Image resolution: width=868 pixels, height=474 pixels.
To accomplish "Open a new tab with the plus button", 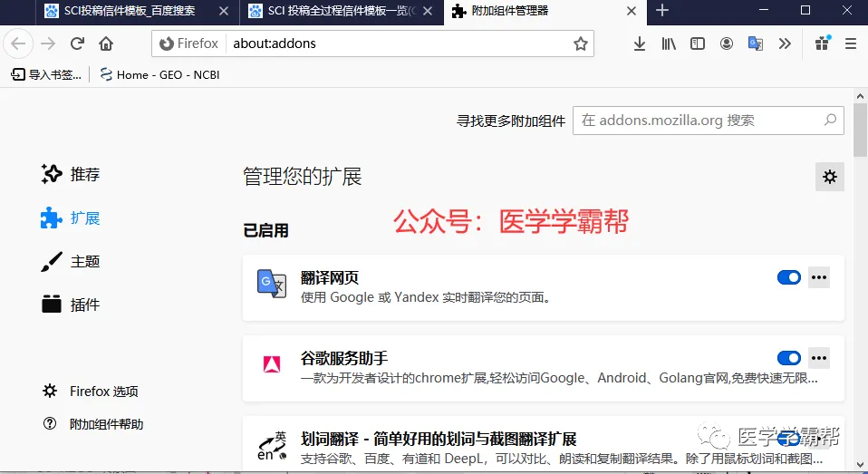I will (x=662, y=11).
